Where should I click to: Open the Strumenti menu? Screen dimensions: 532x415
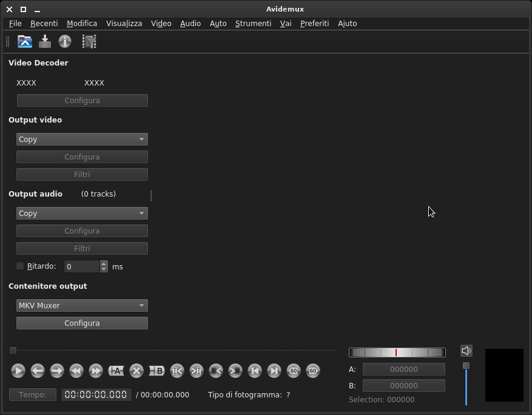253,24
